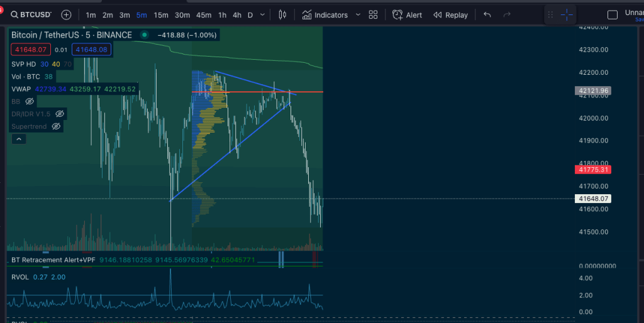
Task: Open the indicator templates grid icon
Action: pyautogui.click(x=373, y=14)
